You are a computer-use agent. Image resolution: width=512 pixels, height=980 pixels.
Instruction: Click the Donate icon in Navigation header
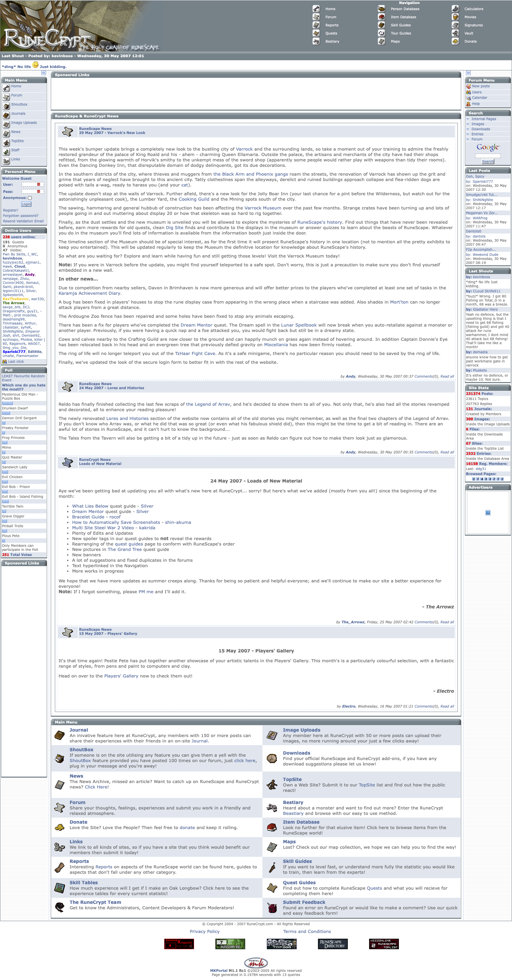[x=455, y=41]
